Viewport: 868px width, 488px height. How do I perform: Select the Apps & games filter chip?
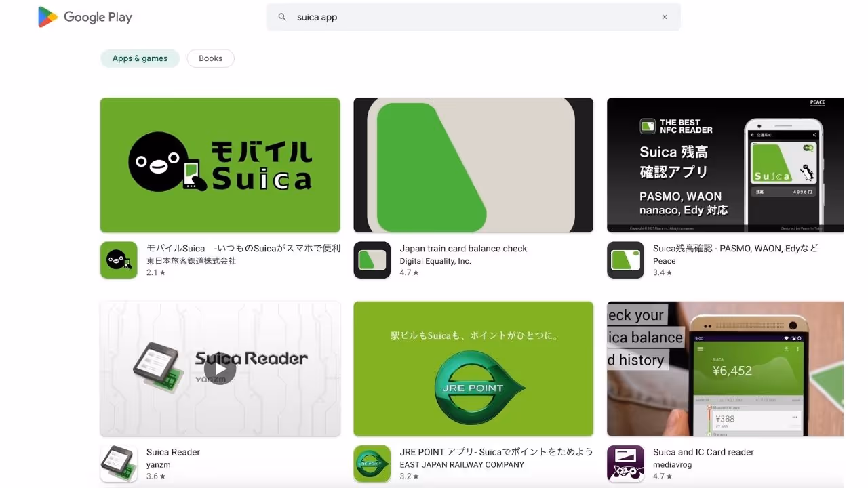coord(140,58)
